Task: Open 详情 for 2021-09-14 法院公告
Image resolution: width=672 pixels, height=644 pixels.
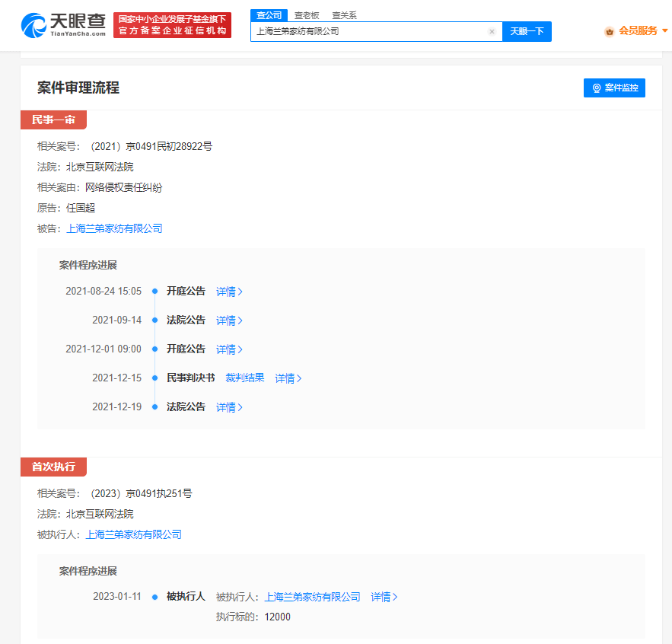Action: (229, 320)
